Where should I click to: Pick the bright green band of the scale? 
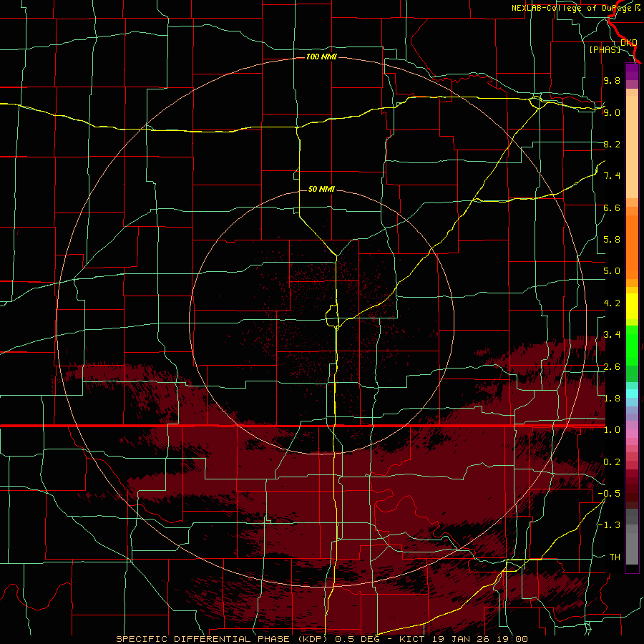632,344
